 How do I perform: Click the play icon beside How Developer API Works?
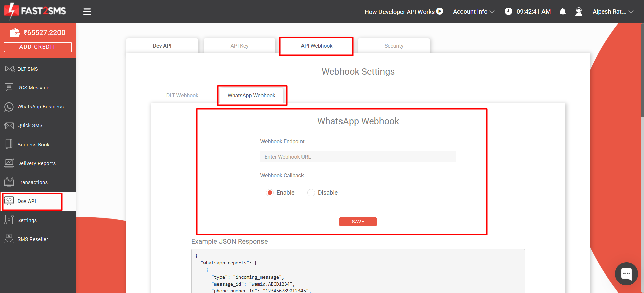[x=440, y=11]
